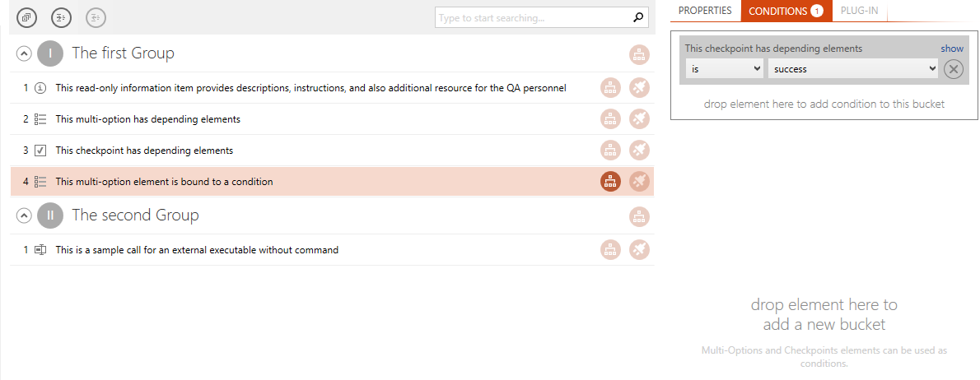Click conditions icon for The second Group
This screenshot has width=980, height=380.
coord(639,216)
